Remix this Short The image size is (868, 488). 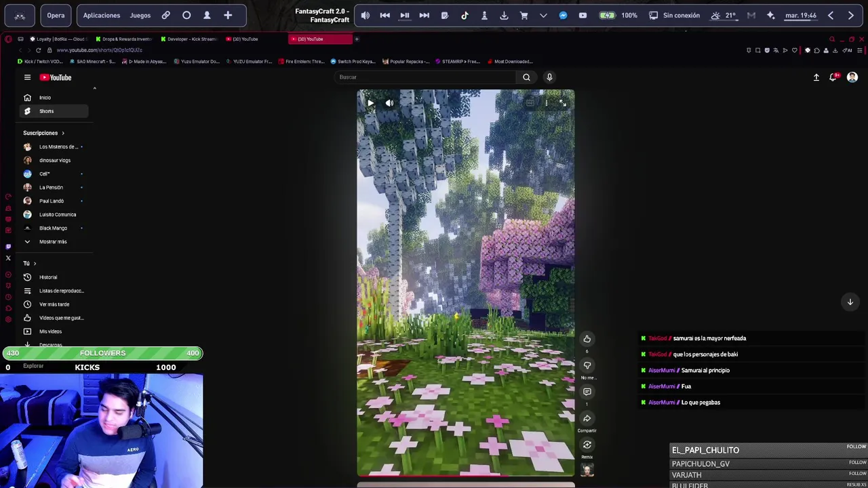[587, 445]
